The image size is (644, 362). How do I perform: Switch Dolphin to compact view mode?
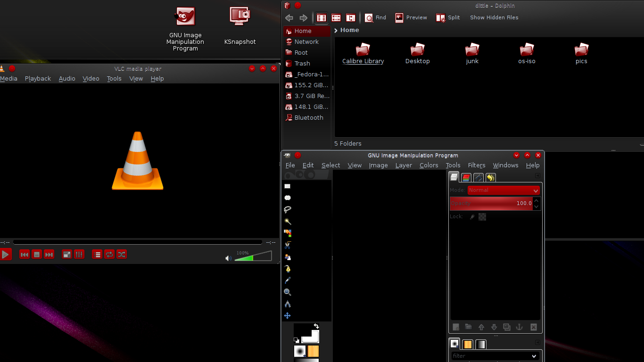(336, 18)
